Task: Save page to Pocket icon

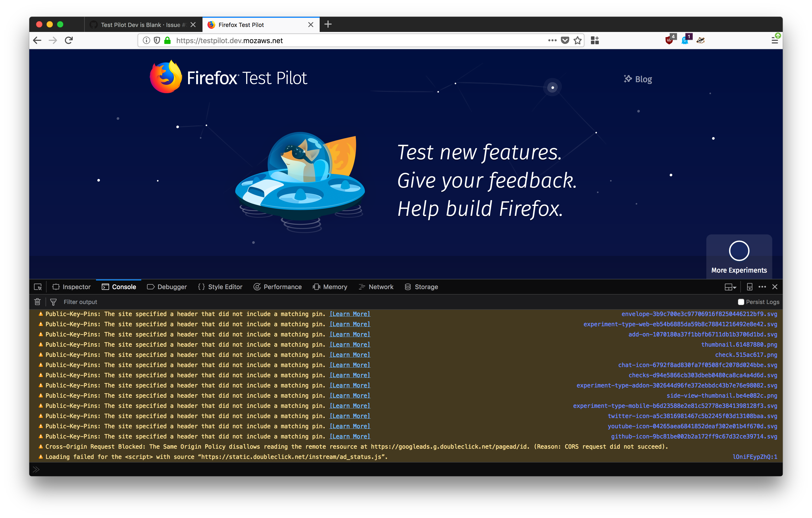Action: point(565,41)
